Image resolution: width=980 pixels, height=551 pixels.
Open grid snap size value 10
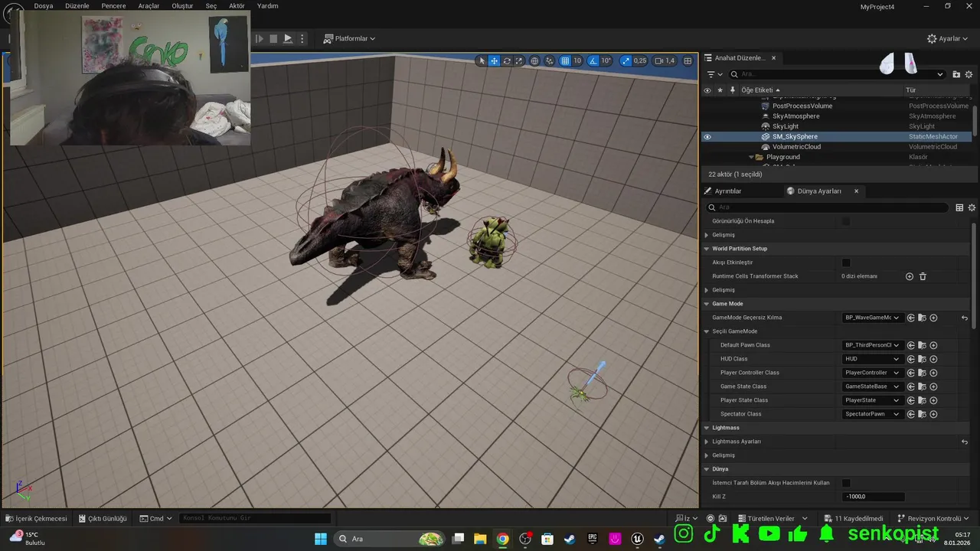pyautogui.click(x=577, y=60)
